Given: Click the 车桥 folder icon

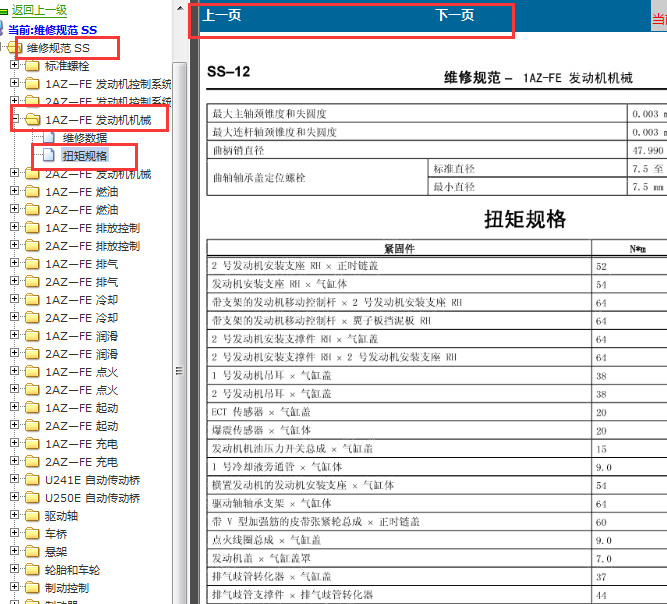Looking at the screenshot, I should point(32,534).
